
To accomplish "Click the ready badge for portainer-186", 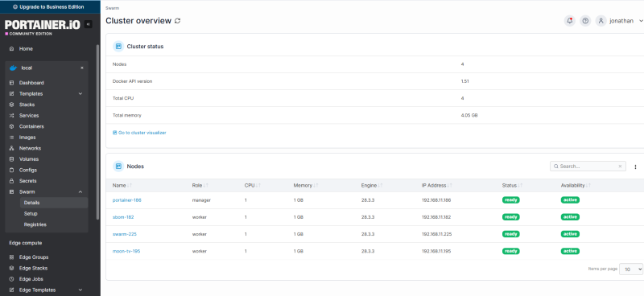I will pos(510,200).
